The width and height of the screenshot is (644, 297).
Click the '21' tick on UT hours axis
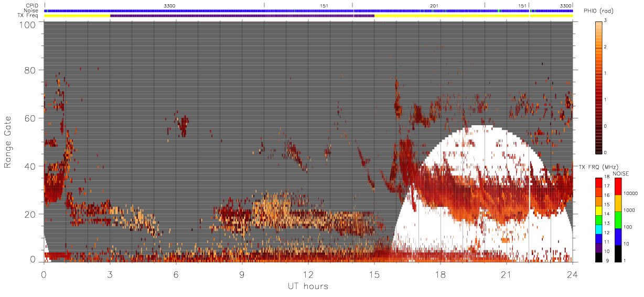coord(507,274)
